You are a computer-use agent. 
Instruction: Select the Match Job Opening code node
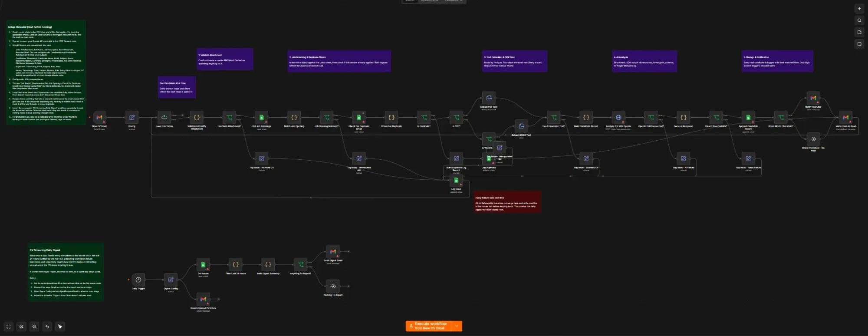pos(294,117)
